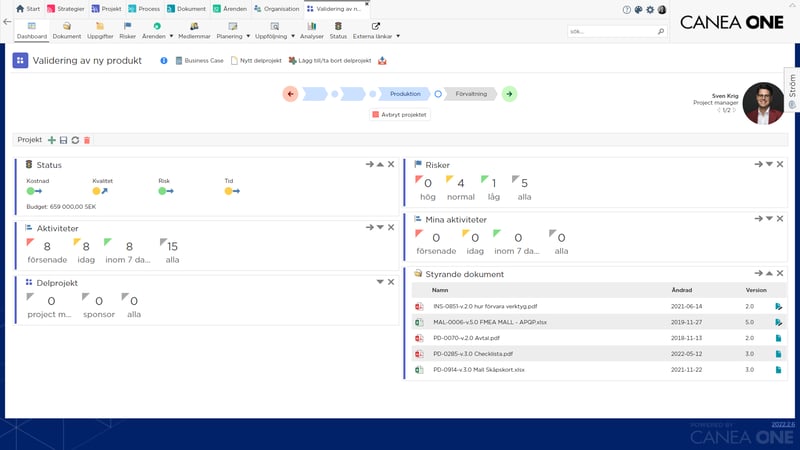Click the save icon in Projekt toolbar
The height and width of the screenshot is (450, 800).
[x=64, y=140]
